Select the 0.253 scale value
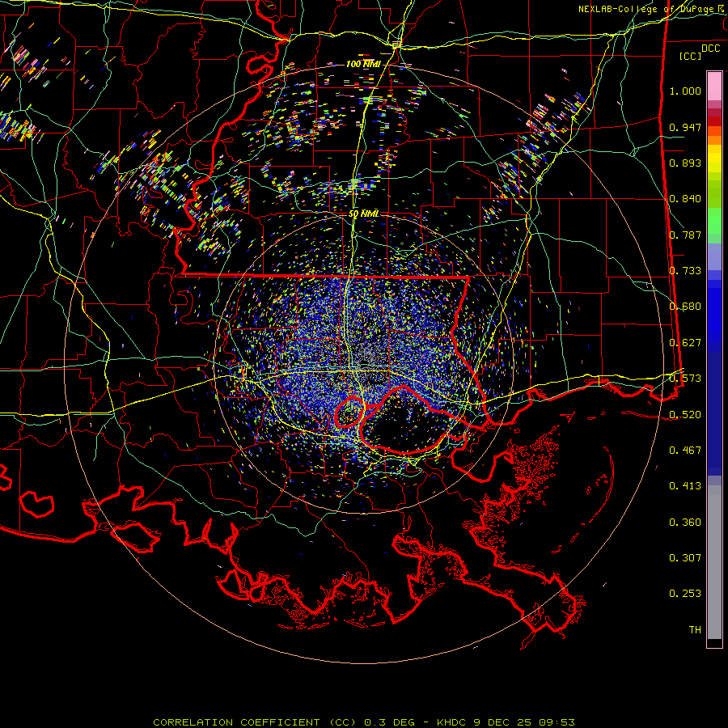 click(x=685, y=594)
